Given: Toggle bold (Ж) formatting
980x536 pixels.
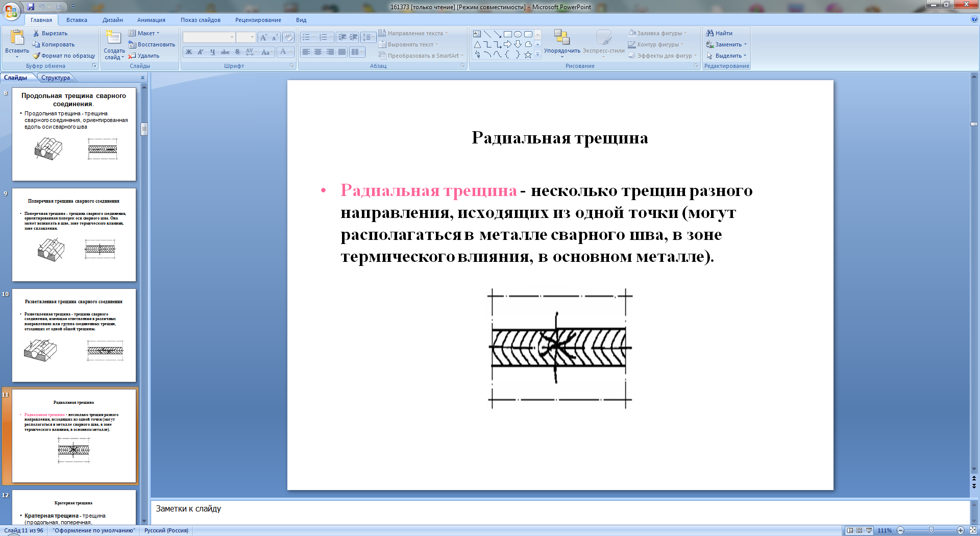Looking at the screenshot, I should [x=189, y=52].
